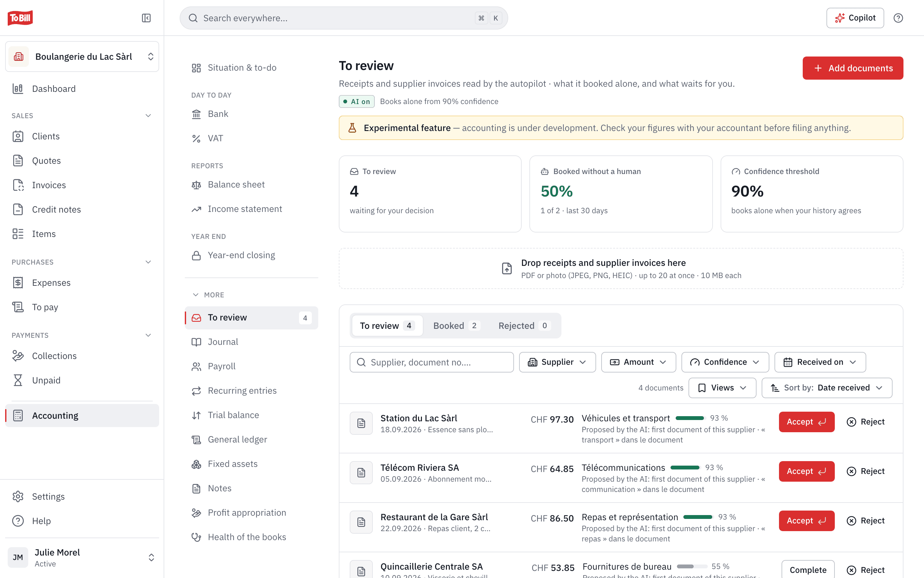The height and width of the screenshot is (578, 924).
Task: Open Unpaid with hourglass icon
Action: [82, 381]
